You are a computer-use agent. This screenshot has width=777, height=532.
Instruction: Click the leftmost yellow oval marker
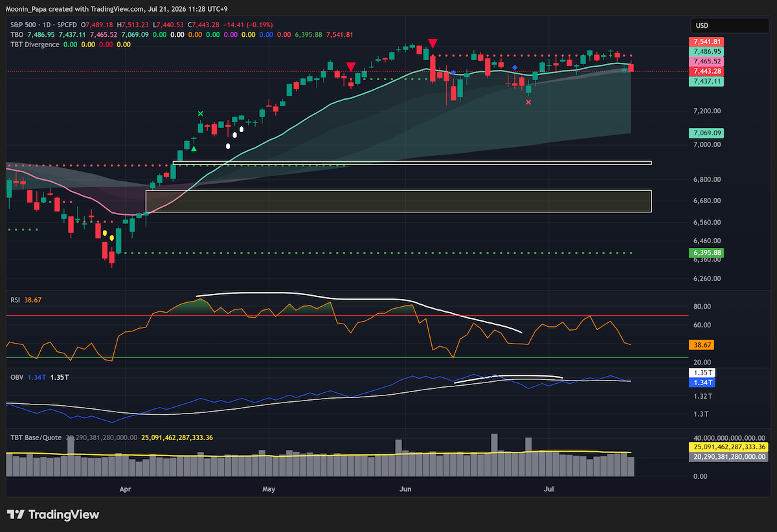pyautogui.click(x=104, y=233)
